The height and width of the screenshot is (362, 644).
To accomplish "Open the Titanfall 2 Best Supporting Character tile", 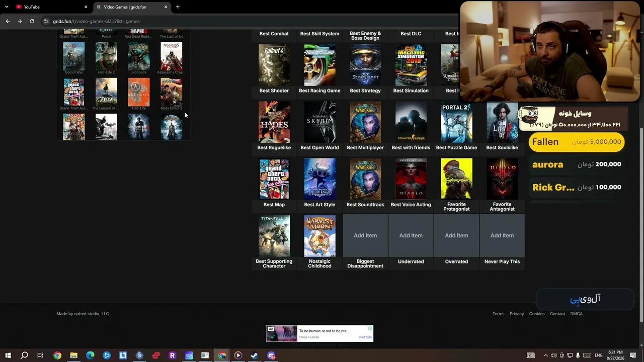I will pyautogui.click(x=274, y=236).
